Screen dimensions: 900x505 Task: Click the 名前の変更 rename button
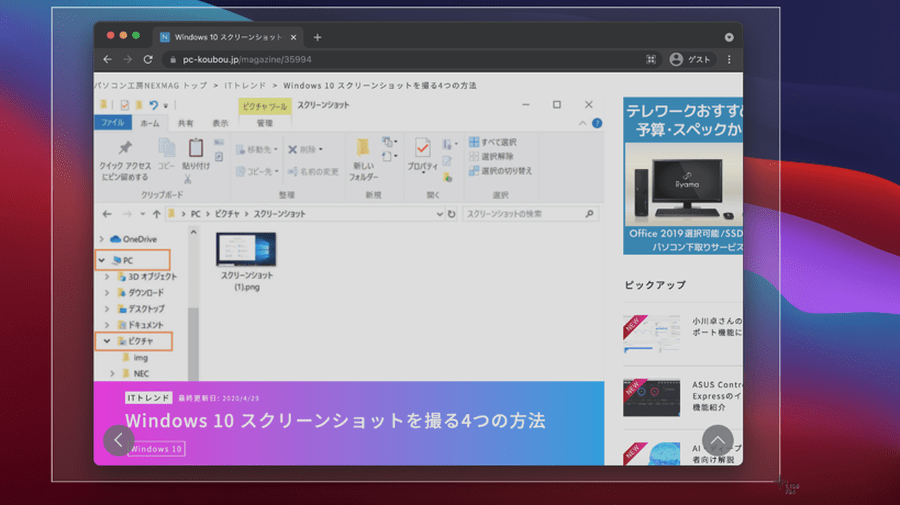tap(313, 172)
